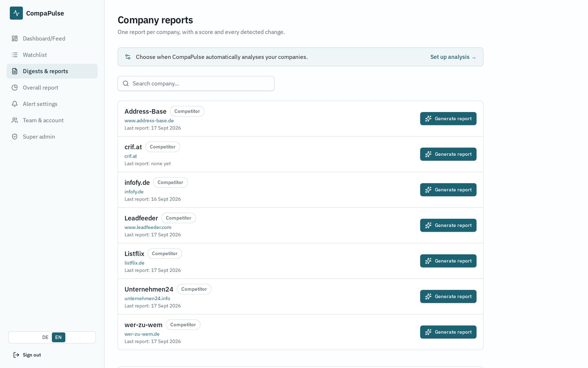
Task: Click the Competitor tag beside Listflix
Action: [x=165, y=254]
